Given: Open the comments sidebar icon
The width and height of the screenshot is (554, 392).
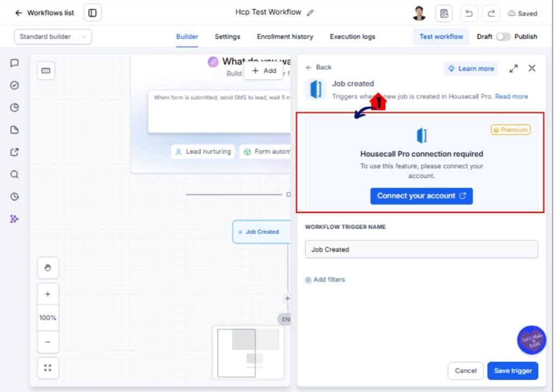Looking at the screenshot, I should pos(15,63).
